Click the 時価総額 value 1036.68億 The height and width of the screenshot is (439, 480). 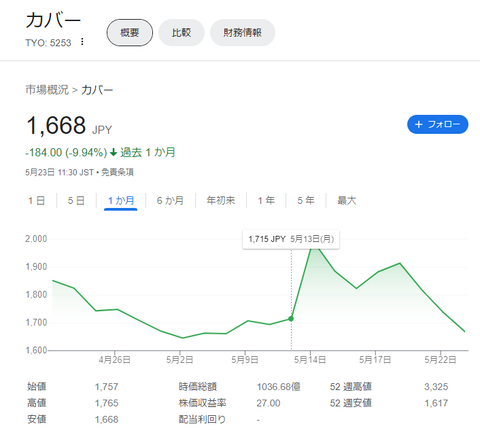tap(279, 387)
